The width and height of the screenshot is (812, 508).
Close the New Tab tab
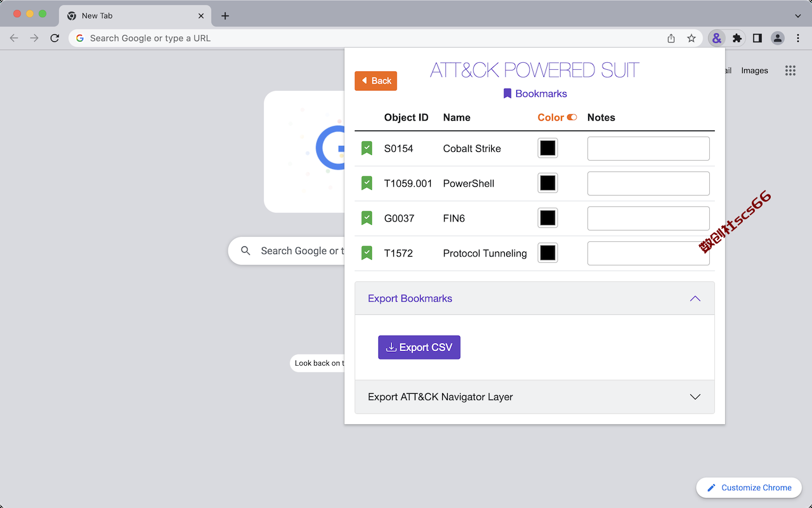[x=201, y=16]
